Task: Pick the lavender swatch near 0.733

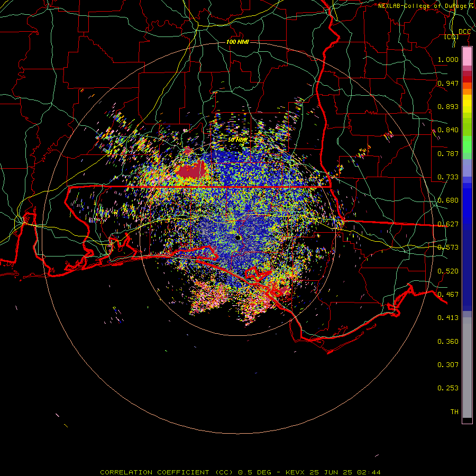Action: click(467, 168)
